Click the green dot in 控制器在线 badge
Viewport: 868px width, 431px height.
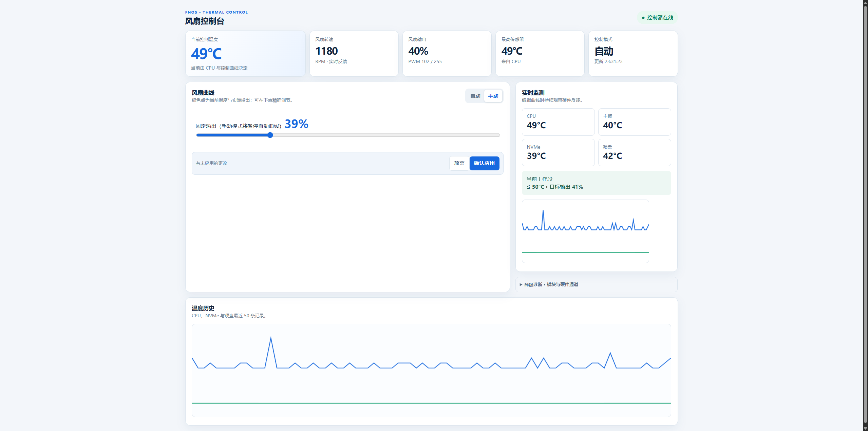click(643, 18)
